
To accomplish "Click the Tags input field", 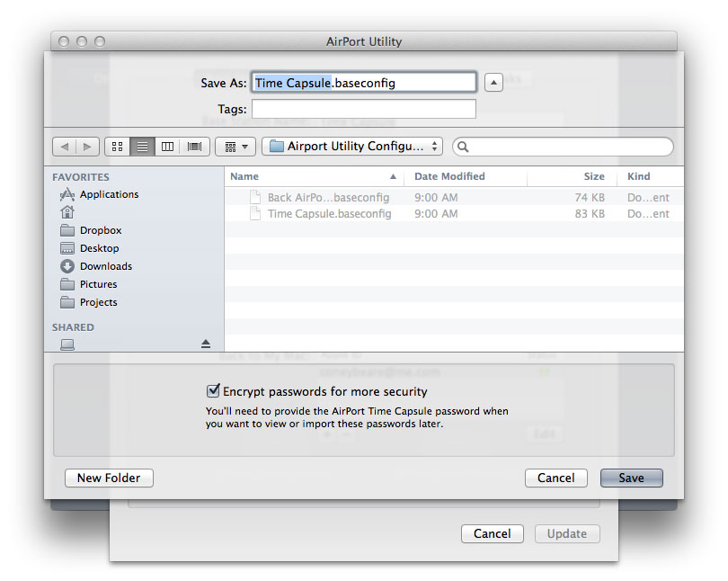I will pyautogui.click(x=364, y=109).
